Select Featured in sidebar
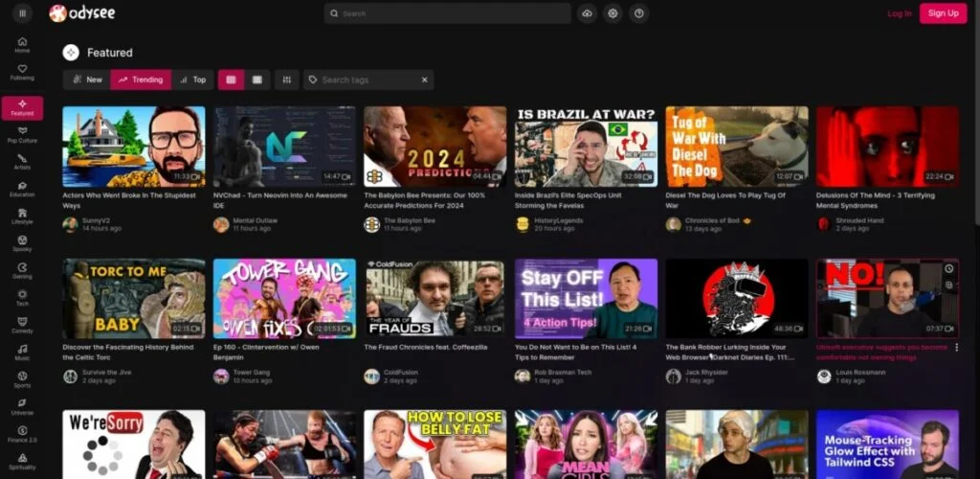980x479 pixels. pos(23,108)
